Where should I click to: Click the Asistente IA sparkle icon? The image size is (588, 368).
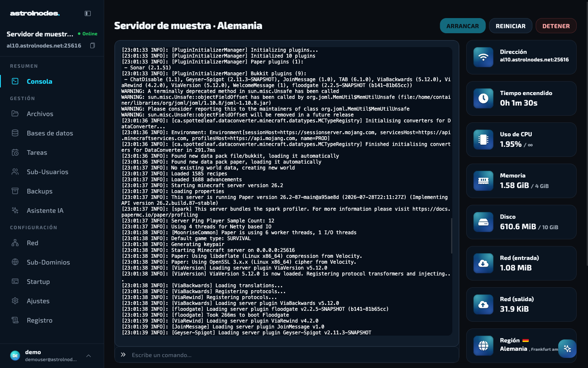pyautogui.click(x=15, y=210)
